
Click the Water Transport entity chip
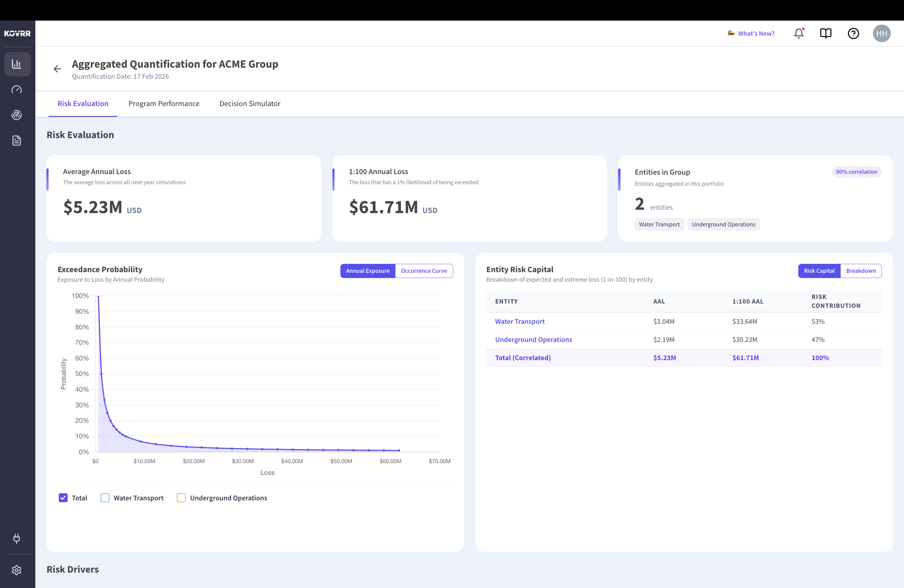[659, 224]
